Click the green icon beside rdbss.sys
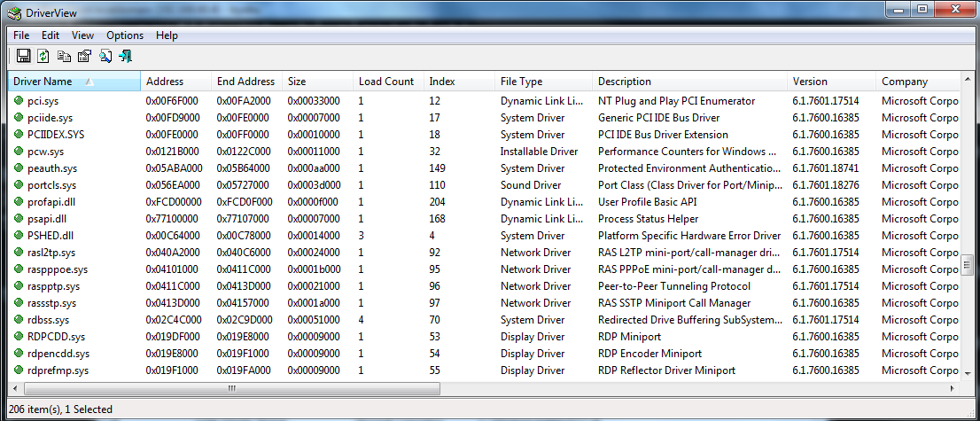Viewport: 980px width, 421px height. pyautogui.click(x=19, y=320)
